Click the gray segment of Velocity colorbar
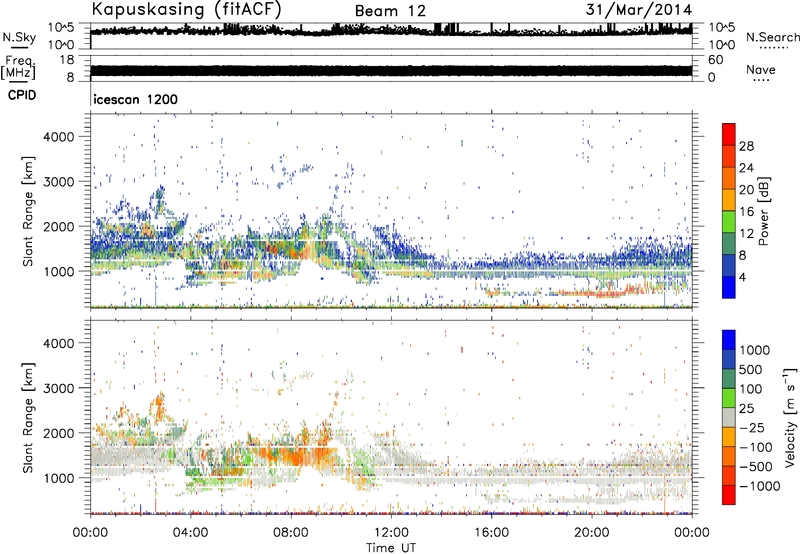The image size is (800, 554). click(x=729, y=417)
